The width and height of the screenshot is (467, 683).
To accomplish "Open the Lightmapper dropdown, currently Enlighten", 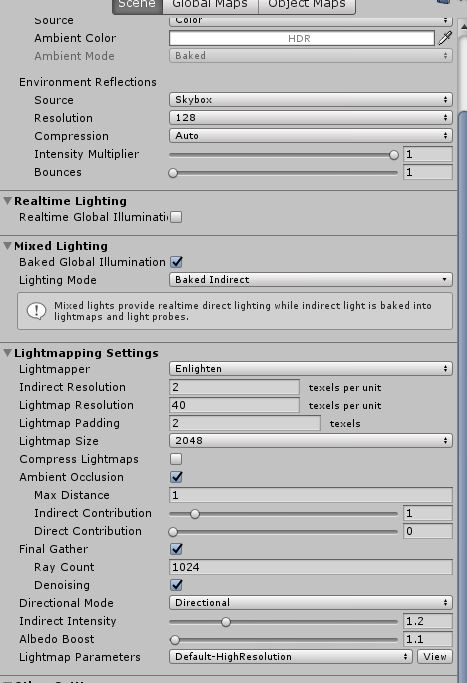I will 311,369.
